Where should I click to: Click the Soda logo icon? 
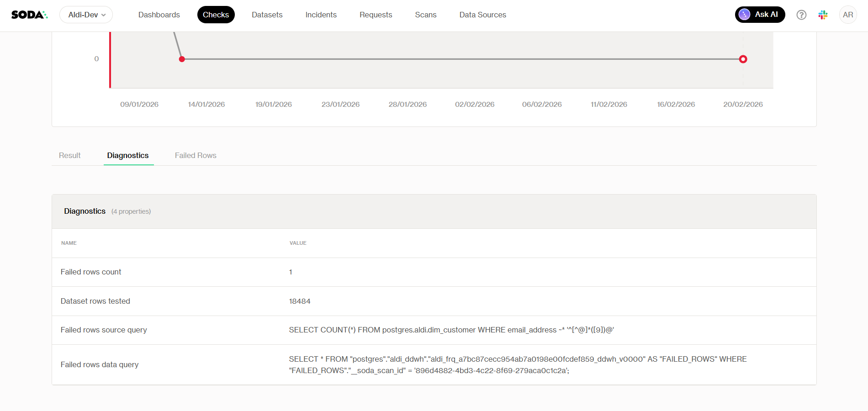coord(29,15)
